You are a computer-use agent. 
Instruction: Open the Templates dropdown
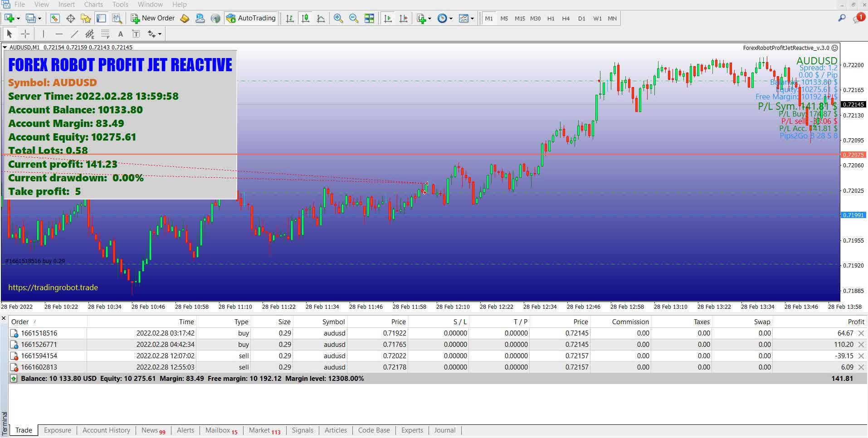tap(466, 19)
